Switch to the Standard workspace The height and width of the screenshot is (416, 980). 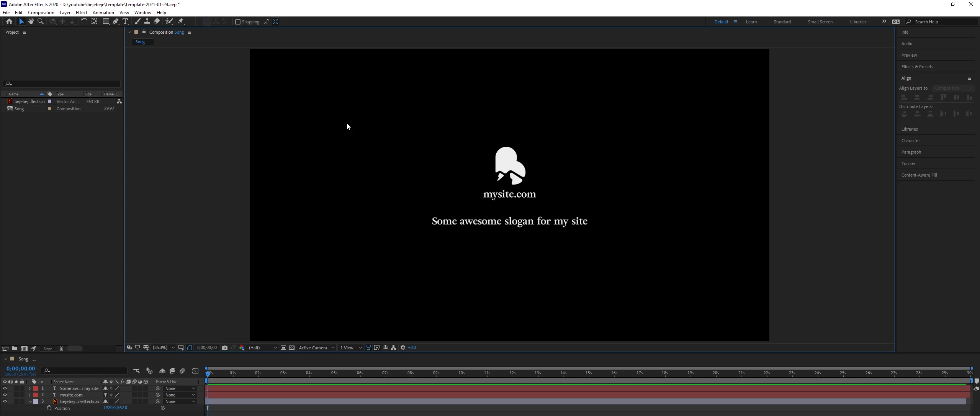[782, 22]
